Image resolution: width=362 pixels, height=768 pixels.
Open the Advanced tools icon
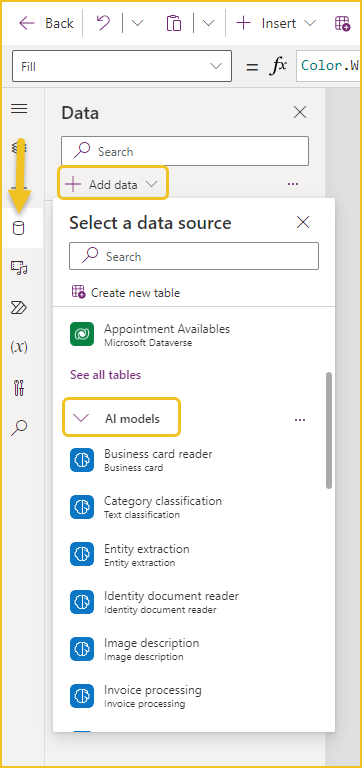coord(19,388)
